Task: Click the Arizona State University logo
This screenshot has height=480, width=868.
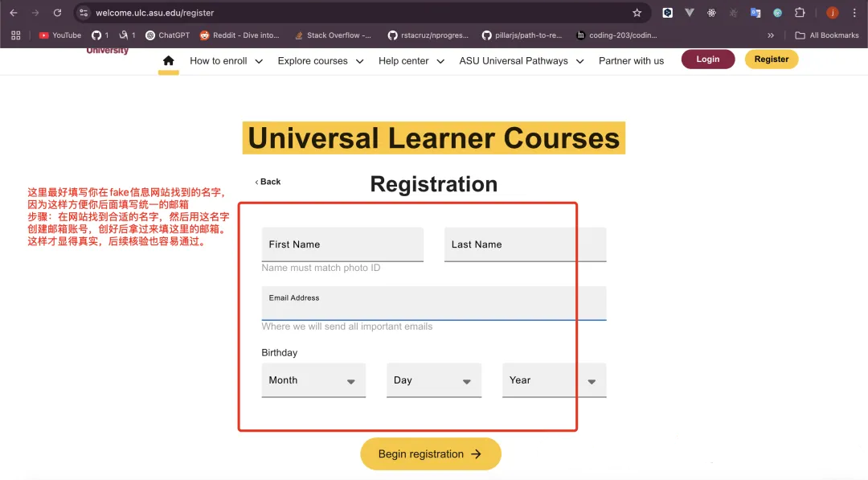Action: click(108, 51)
